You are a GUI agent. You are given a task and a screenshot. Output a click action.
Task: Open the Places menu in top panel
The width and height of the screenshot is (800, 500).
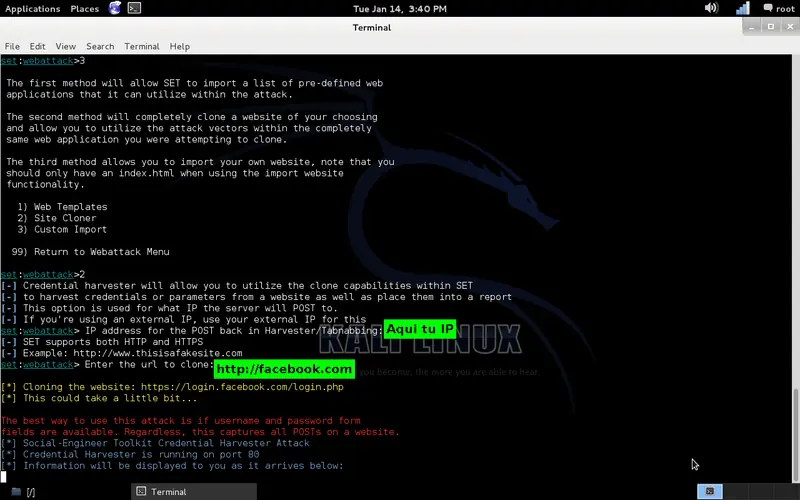pos(84,9)
